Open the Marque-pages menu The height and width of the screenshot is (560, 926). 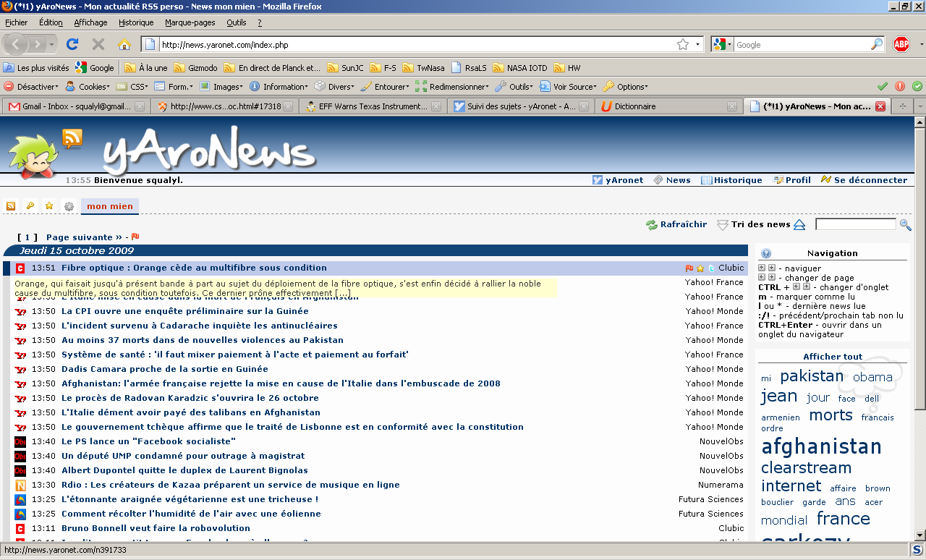pyautogui.click(x=190, y=22)
